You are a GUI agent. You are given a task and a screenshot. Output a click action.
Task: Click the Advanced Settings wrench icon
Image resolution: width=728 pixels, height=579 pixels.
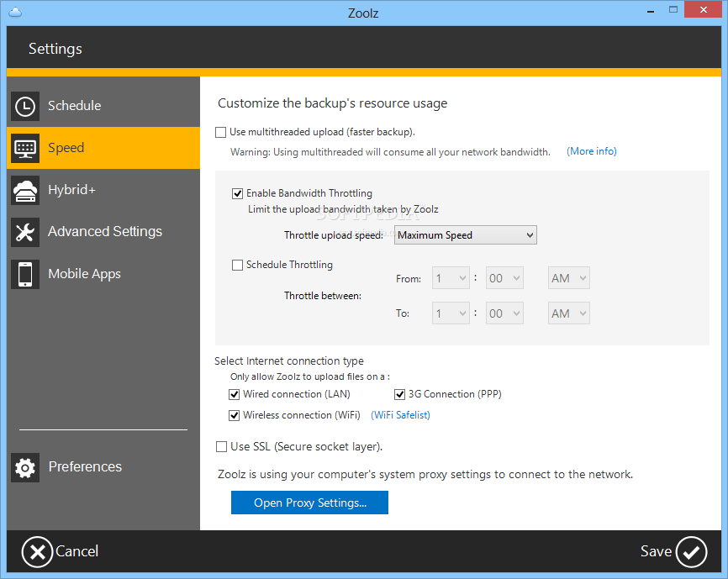pyautogui.click(x=25, y=233)
